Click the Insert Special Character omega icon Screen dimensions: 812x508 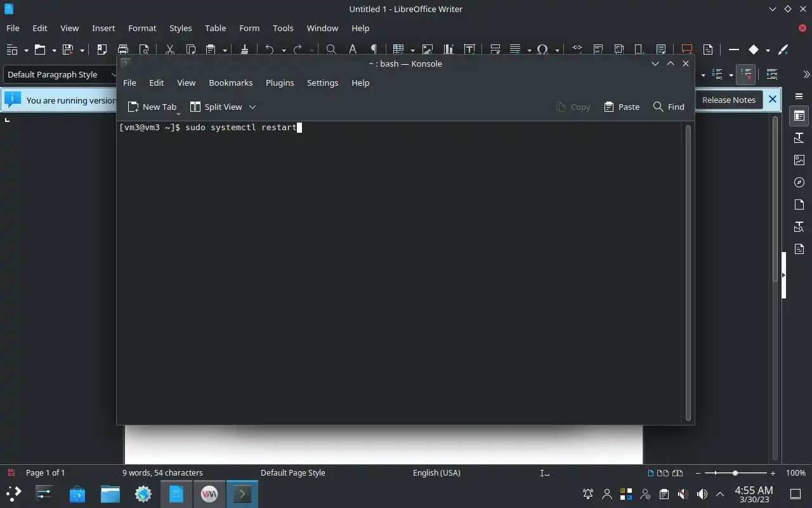[x=542, y=50]
